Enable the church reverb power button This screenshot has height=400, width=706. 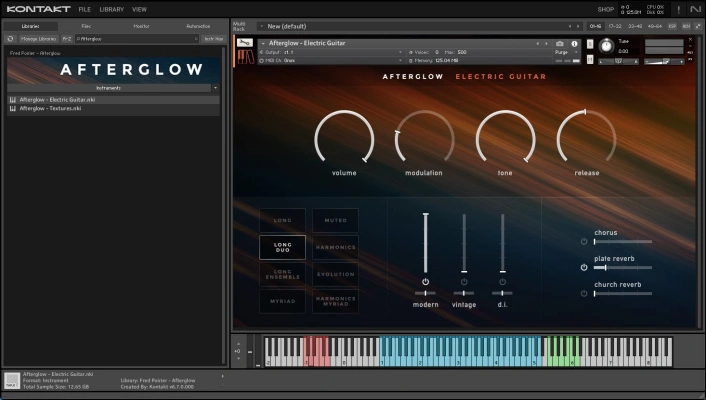pos(584,294)
